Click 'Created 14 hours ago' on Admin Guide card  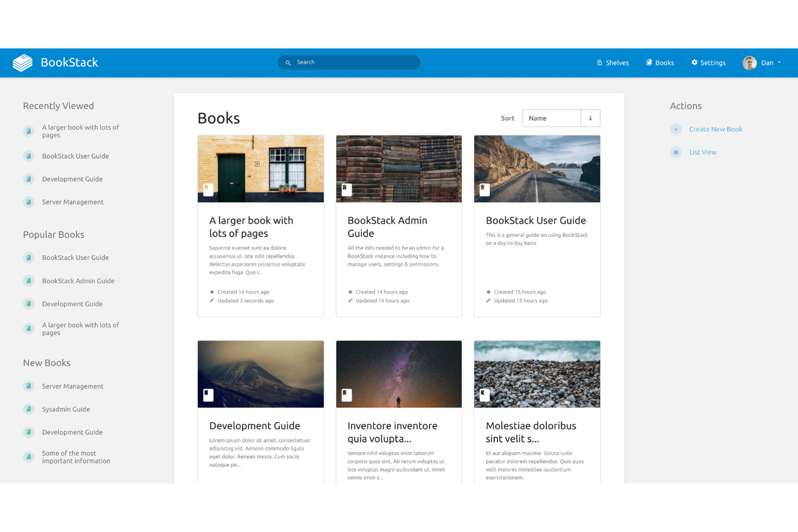click(x=382, y=292)
